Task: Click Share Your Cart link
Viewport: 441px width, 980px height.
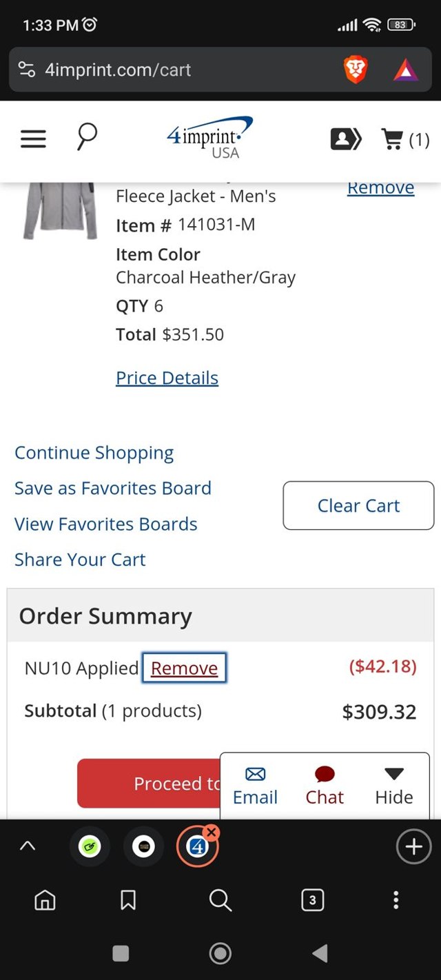Action: (80, 560)
